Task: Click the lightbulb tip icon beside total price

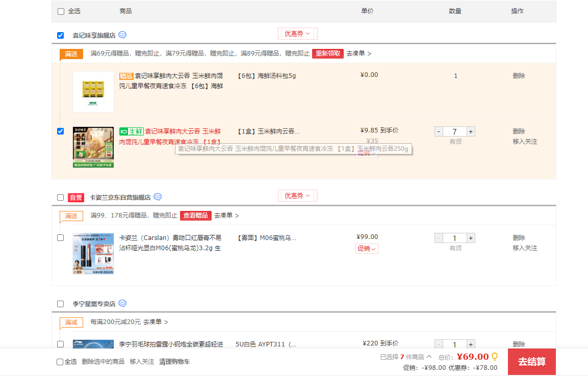Action: [495, 357]
